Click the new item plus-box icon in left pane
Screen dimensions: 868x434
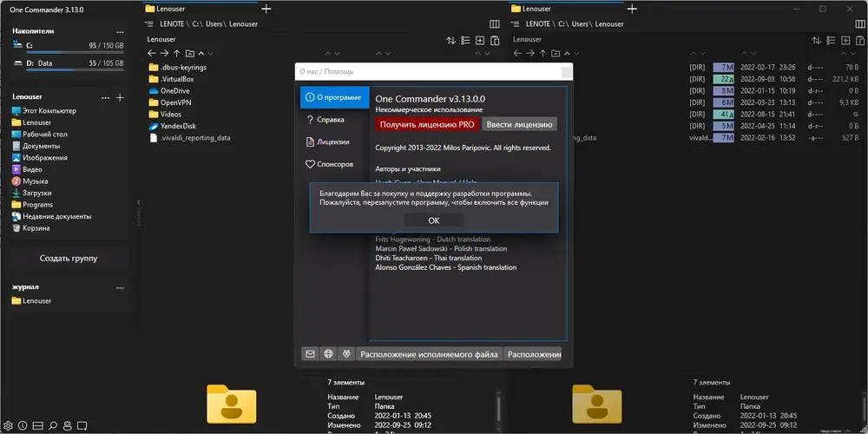click(480, 41)
